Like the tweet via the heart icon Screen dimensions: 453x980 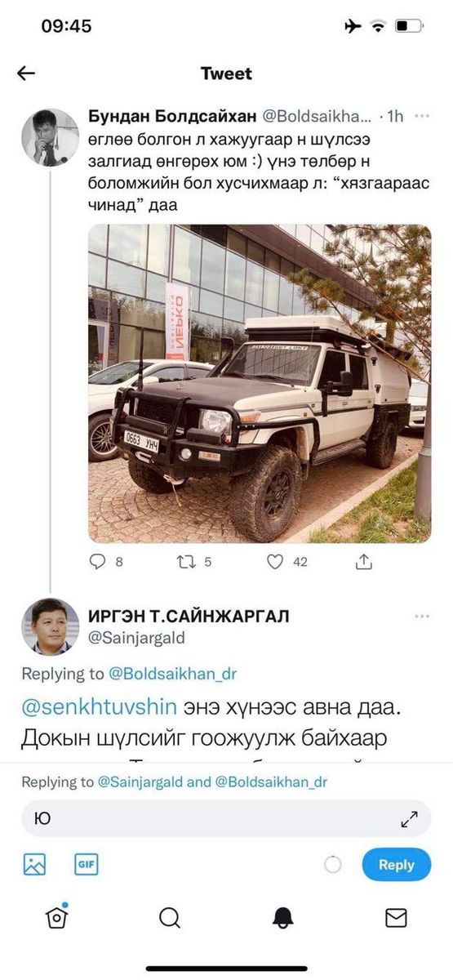275,562
